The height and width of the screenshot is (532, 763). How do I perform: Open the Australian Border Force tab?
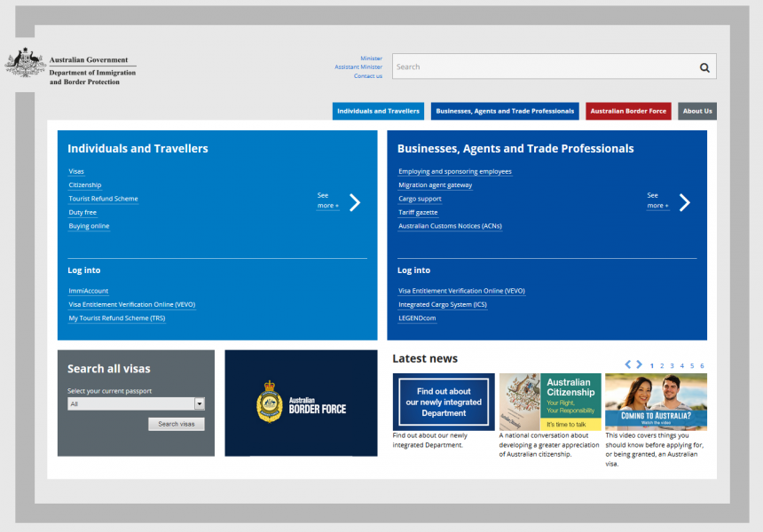tap(628, 111)
